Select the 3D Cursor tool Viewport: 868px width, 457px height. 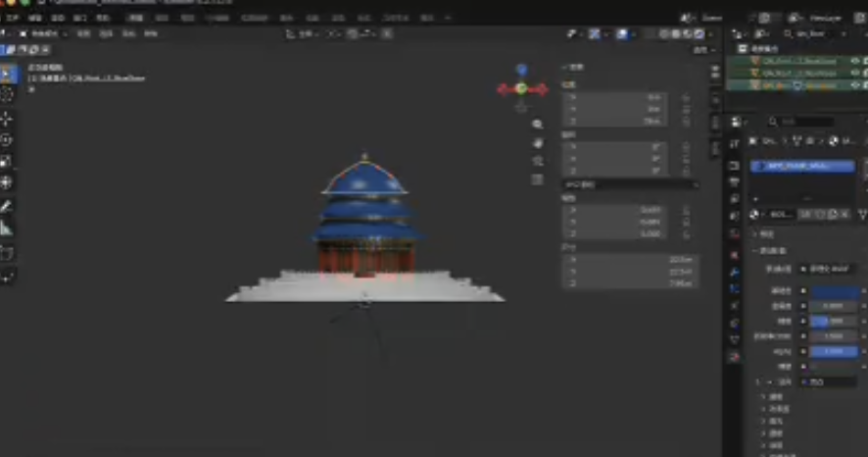7,95
